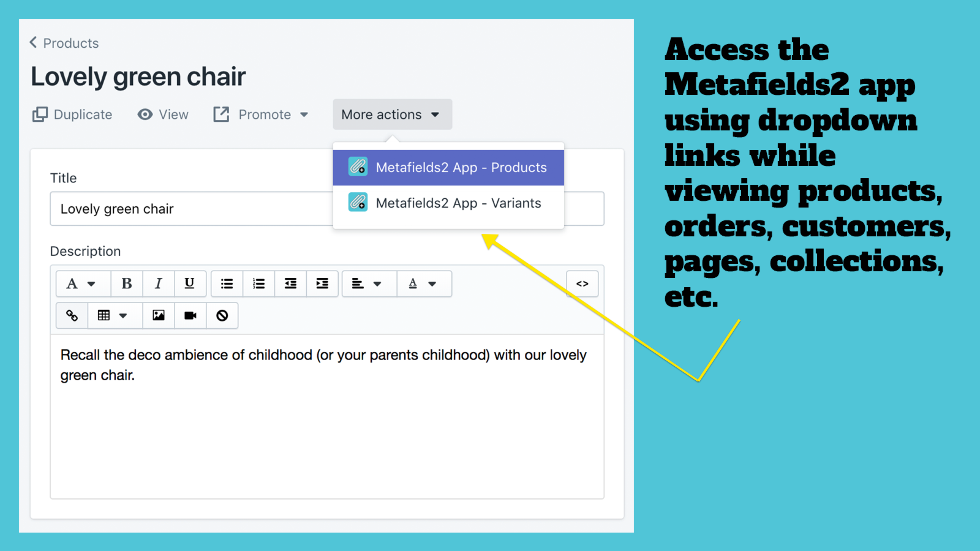Apply italic formatting
This screenshot has width=980, height=551.
tap(158, 283)
